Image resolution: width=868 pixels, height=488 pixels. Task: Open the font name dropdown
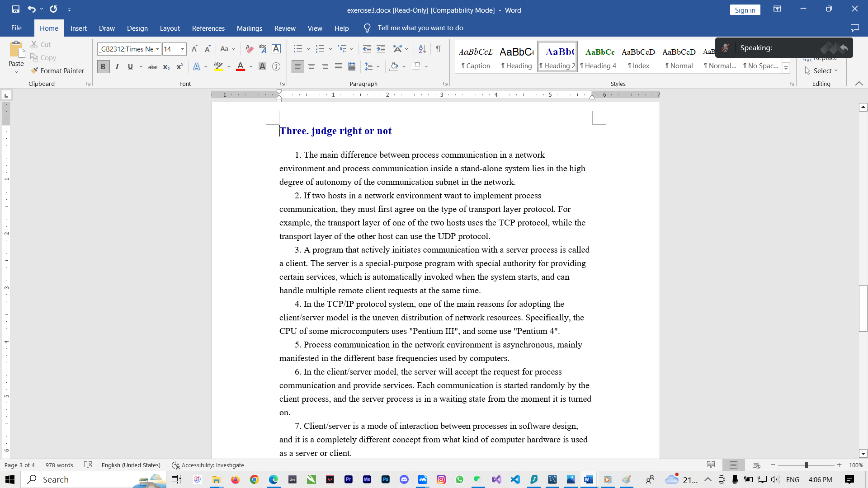pyautogui.click(x=157, y=49)
